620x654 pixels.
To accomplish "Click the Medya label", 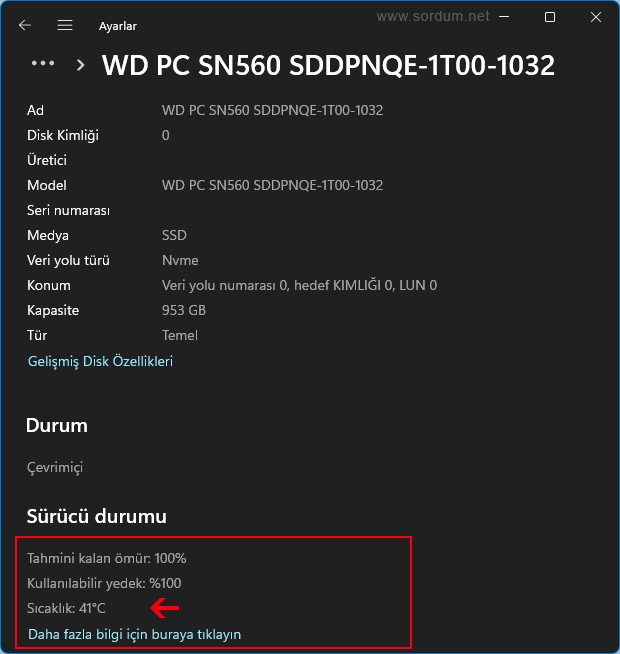I will click(x=48, y=235).
